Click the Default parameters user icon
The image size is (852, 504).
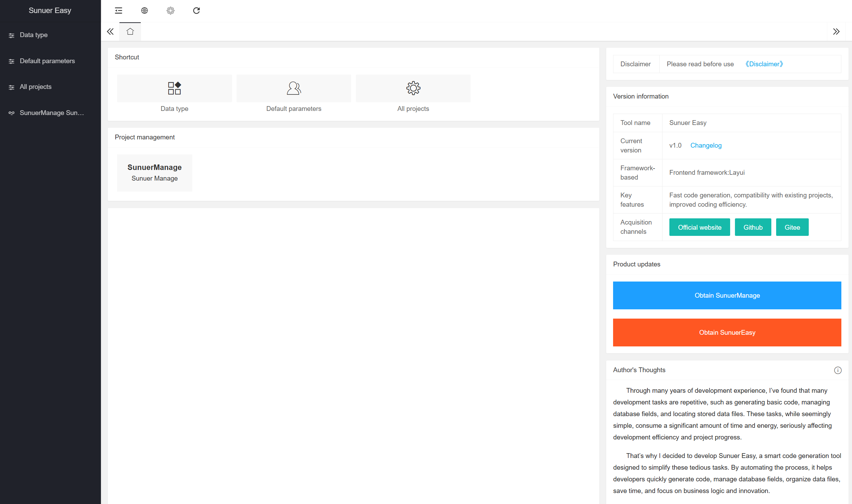tap(294, 88)
